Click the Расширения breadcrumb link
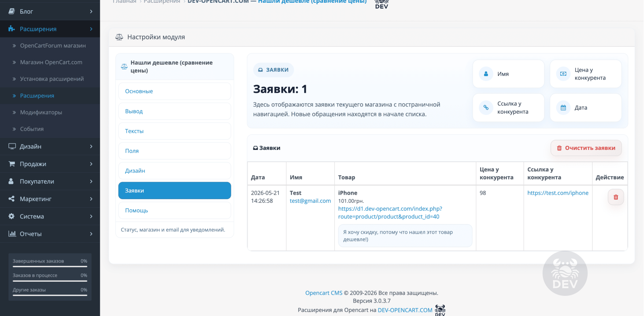 [x=162, y=2]
